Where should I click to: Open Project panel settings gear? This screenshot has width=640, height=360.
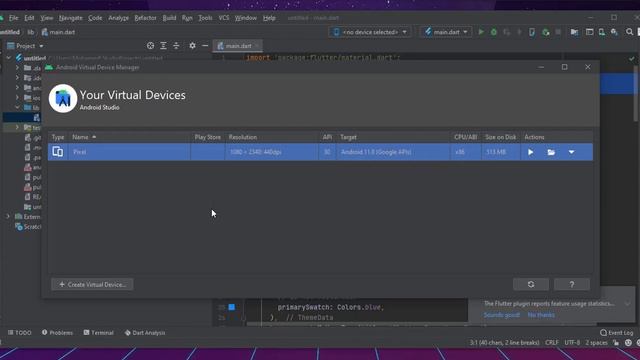point(192,46)
